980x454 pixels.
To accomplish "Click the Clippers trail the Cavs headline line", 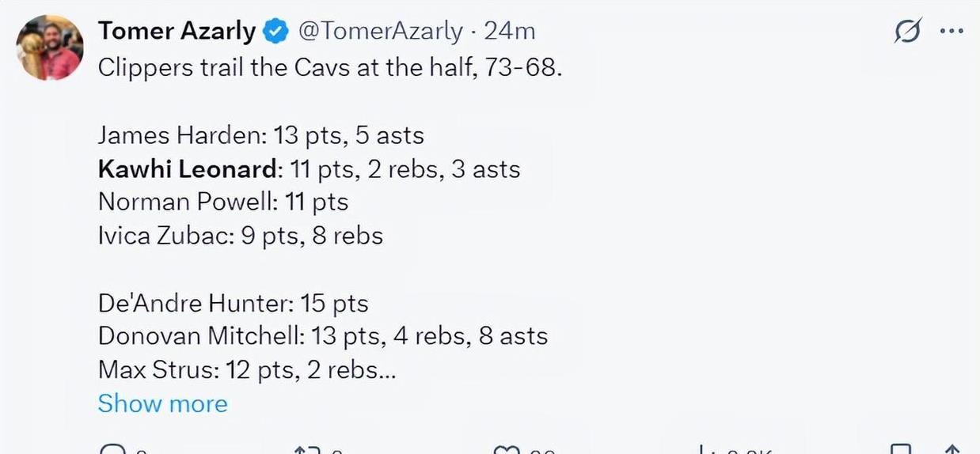I will tap(330, 67).
